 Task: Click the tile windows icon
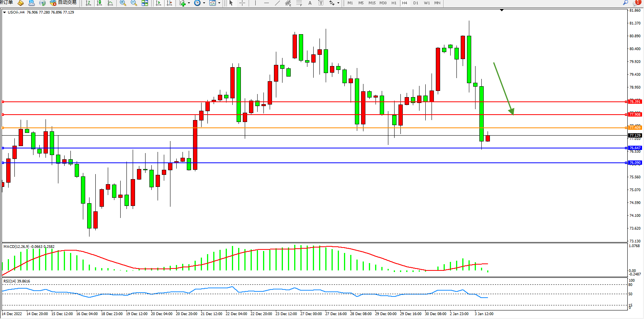[x=145, y=3]
